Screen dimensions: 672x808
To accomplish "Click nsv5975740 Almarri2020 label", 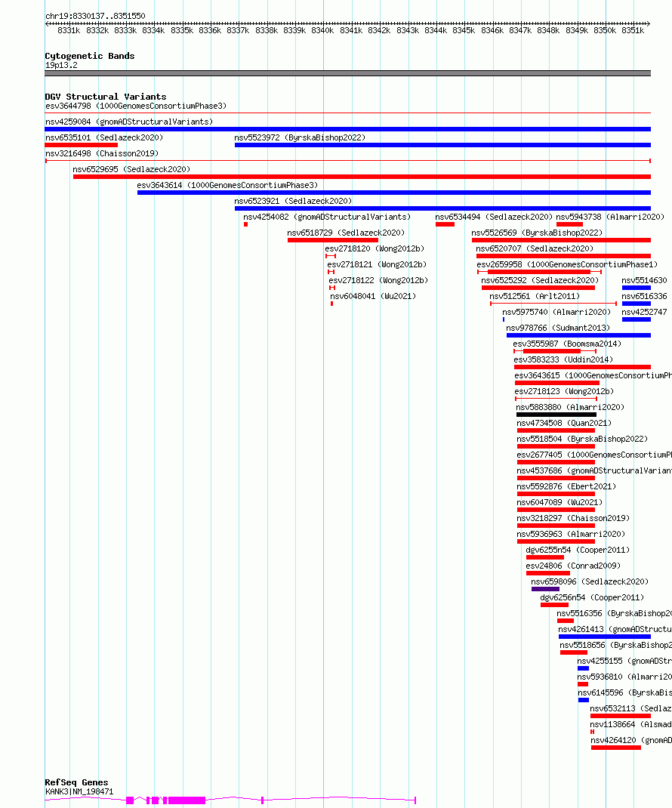I will 556,313.
